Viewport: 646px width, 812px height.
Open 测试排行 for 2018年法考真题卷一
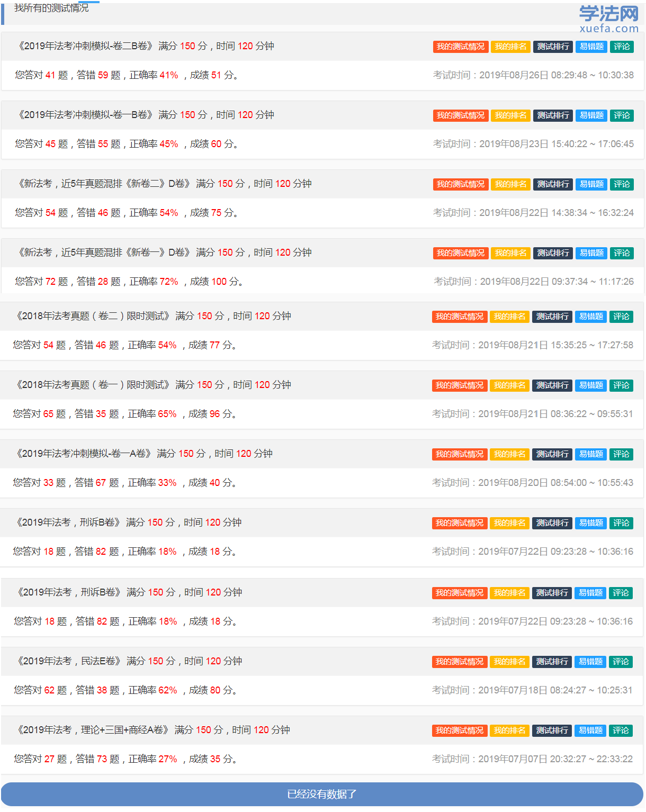(x=552, y=385)
